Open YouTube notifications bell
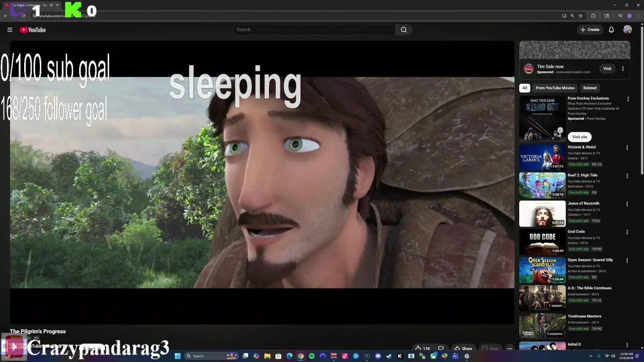Screen dimensions: 644x362 coord(611,30)
